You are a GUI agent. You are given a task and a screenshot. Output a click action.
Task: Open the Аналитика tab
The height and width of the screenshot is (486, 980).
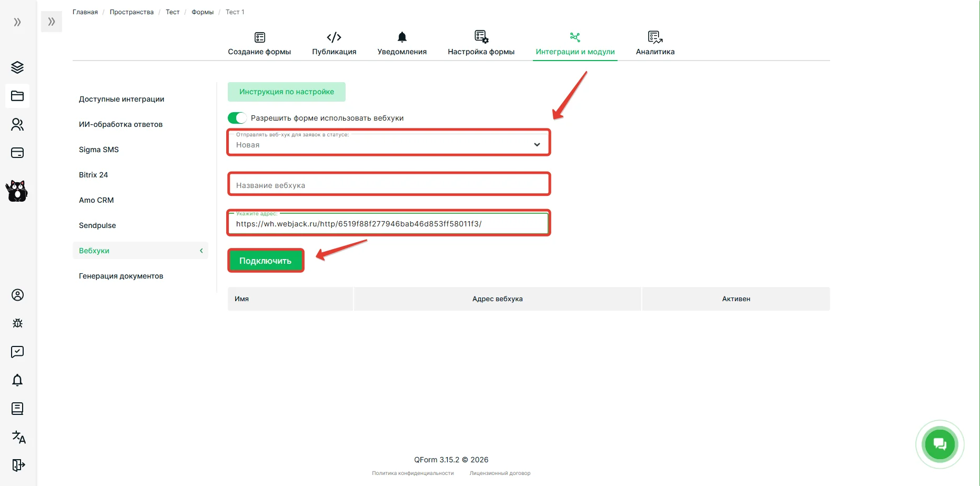click(x=655, y=44)
